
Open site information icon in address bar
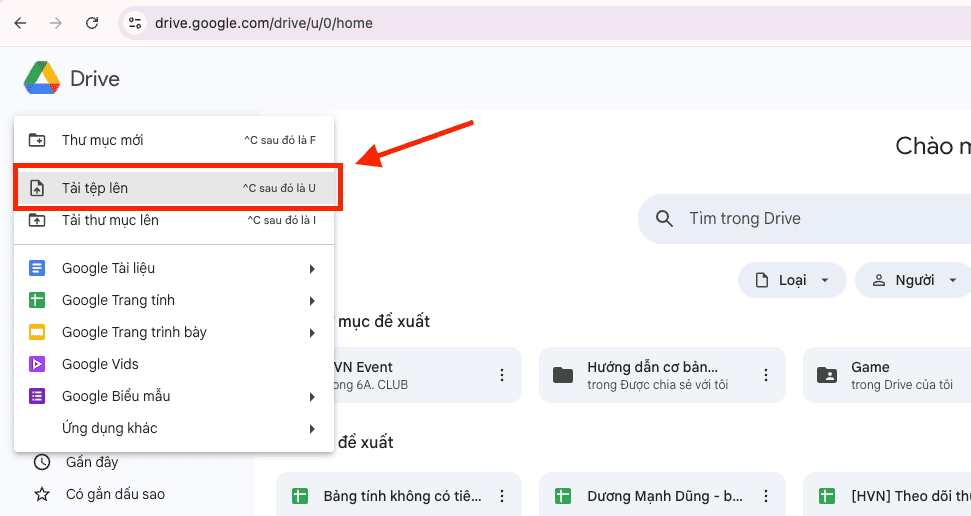[x=135, y=23]
